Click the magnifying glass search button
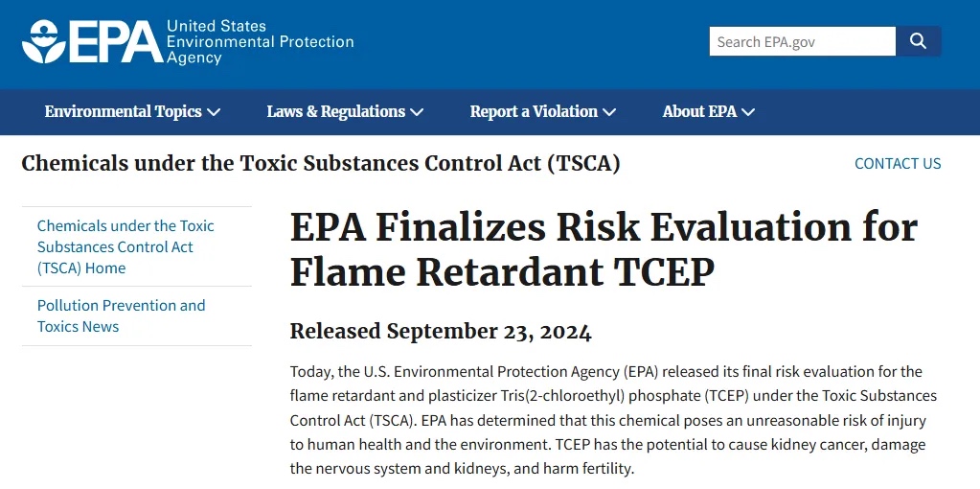Screen dimensions: 980x489 [918, 41]
